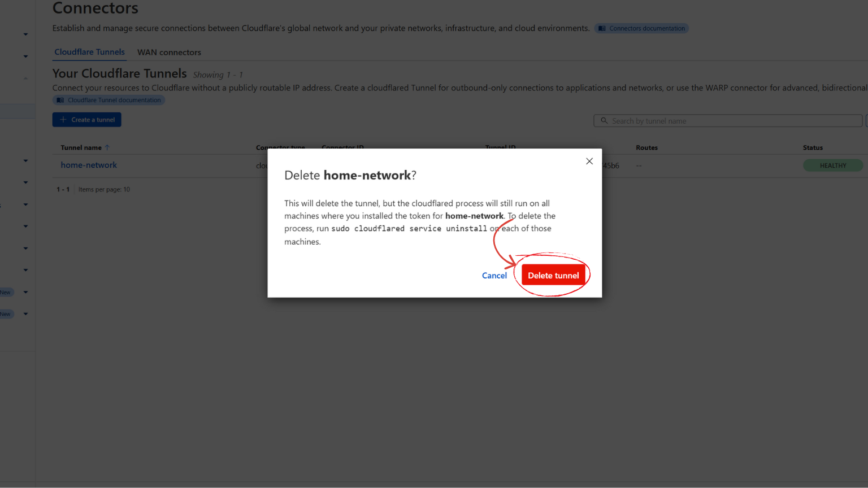Select the Cloudflare Tunnels tab
Screen dimensions: 868x488
89,52
